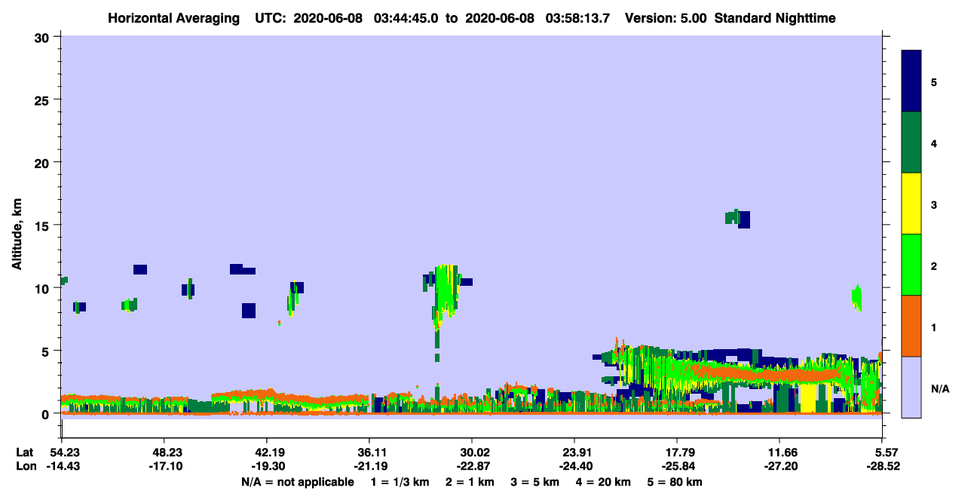Click the altitude tick label 20

[44, 163]
